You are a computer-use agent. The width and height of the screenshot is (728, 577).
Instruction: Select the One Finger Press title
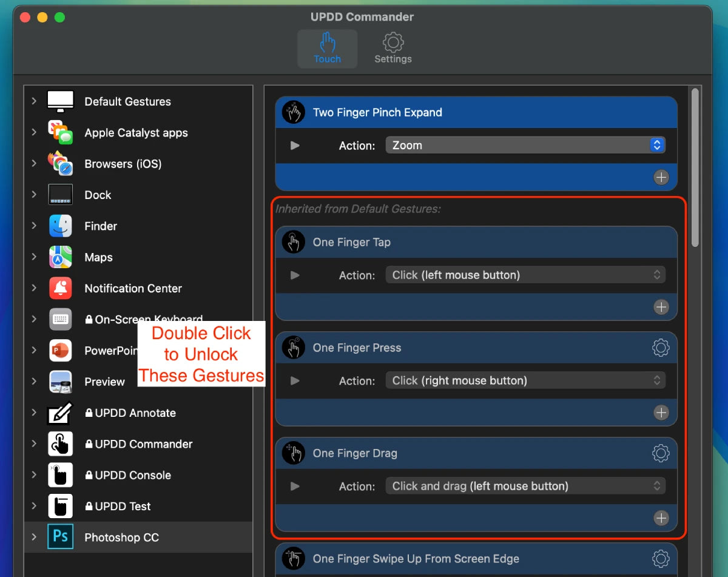[357, 348]
